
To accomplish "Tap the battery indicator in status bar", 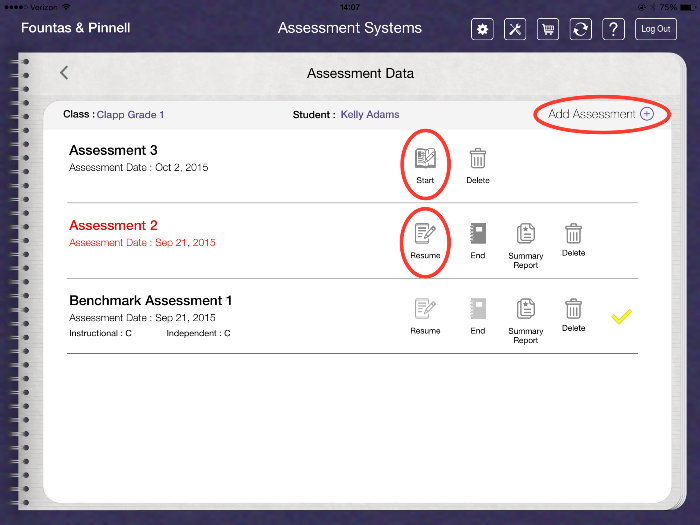I will point(686,7).
